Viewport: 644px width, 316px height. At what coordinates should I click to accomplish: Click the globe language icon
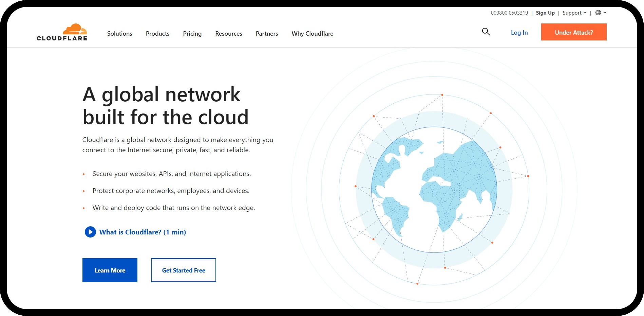pyautogui.click(x=598, y=13)
